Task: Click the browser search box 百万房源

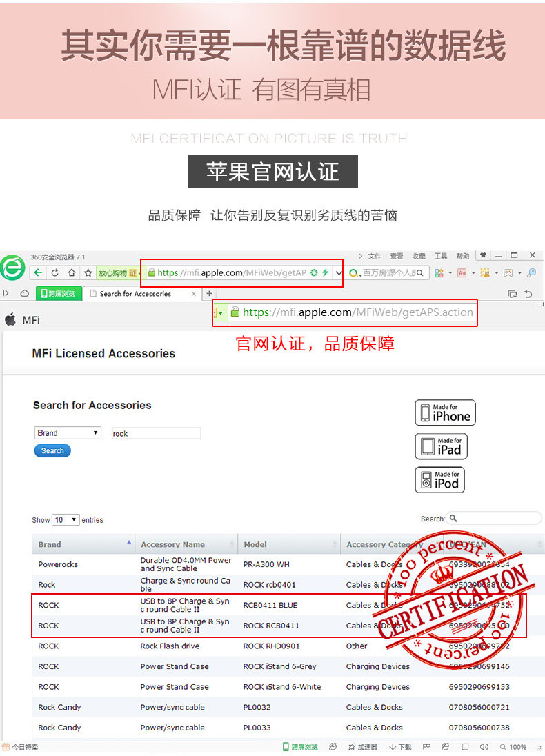Action: [x=387, y=273]
